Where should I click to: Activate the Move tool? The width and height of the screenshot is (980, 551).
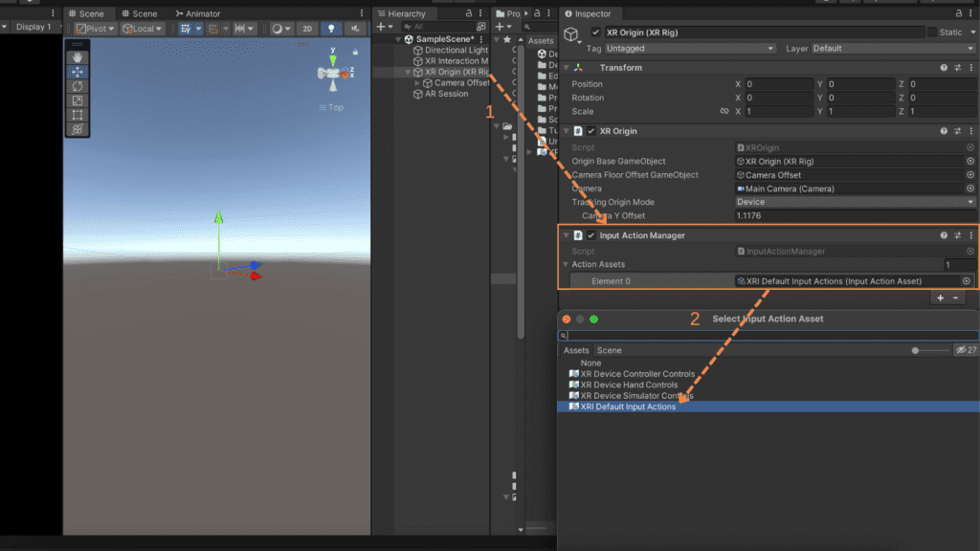click(x=77, y=69)
